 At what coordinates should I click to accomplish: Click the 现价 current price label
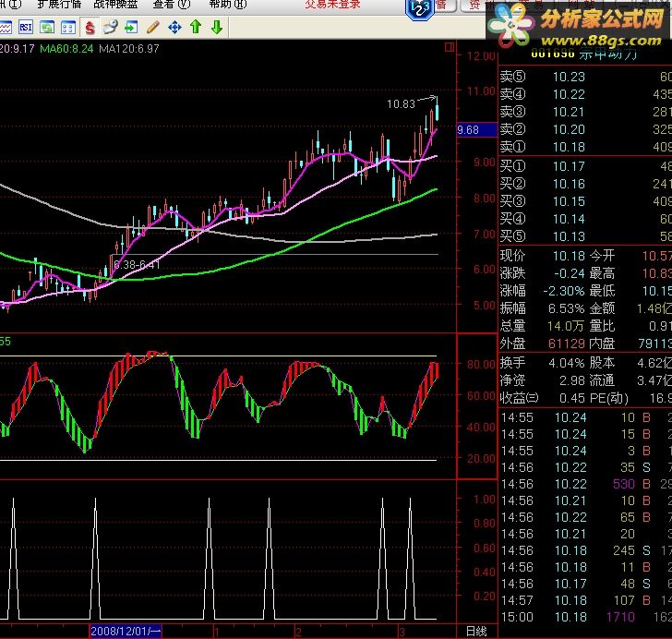(x=512, y=256)
